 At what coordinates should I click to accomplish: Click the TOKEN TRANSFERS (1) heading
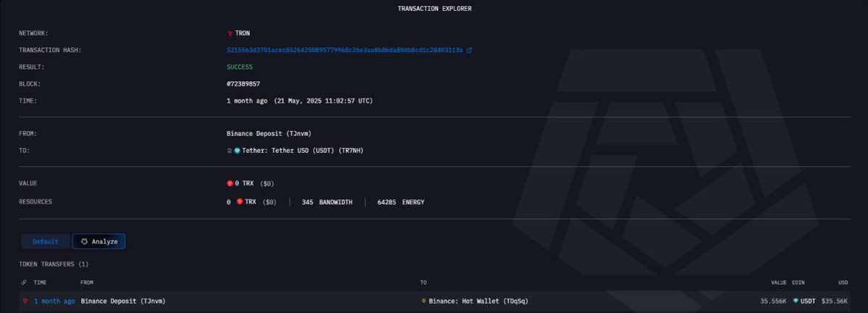pyautogui.click(x=54, y=264)
